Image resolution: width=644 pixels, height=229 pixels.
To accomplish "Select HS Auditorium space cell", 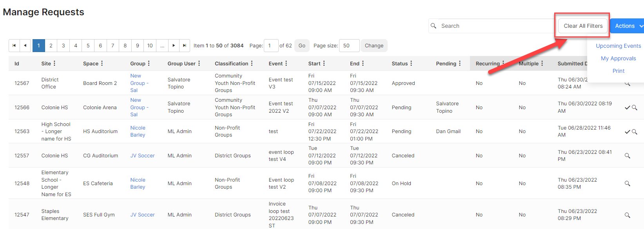I will pyautogui.click(x=100, y=132).
